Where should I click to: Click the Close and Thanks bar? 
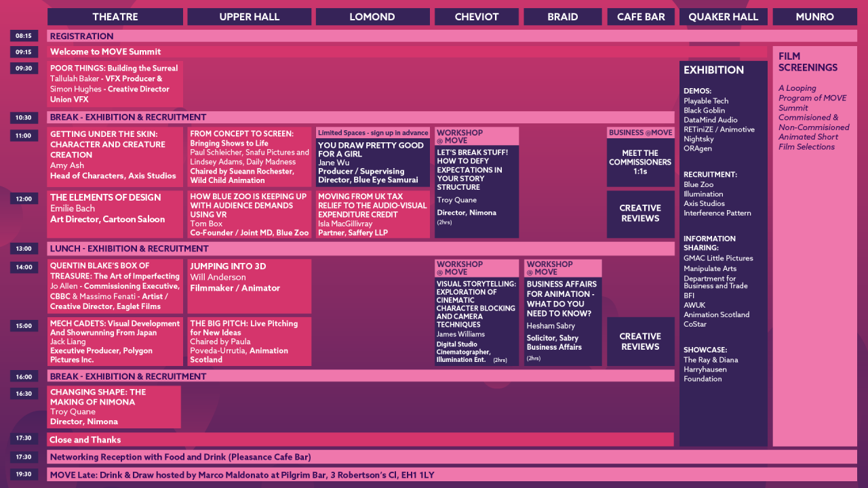(x=361, y=439)
